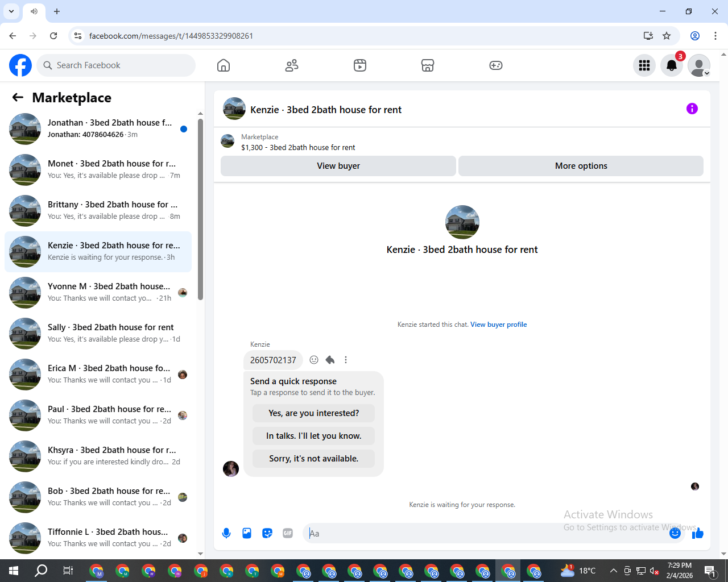Record a voice clip with microphone icon
This screenshot has height=582, width=728.
[226, 533]
